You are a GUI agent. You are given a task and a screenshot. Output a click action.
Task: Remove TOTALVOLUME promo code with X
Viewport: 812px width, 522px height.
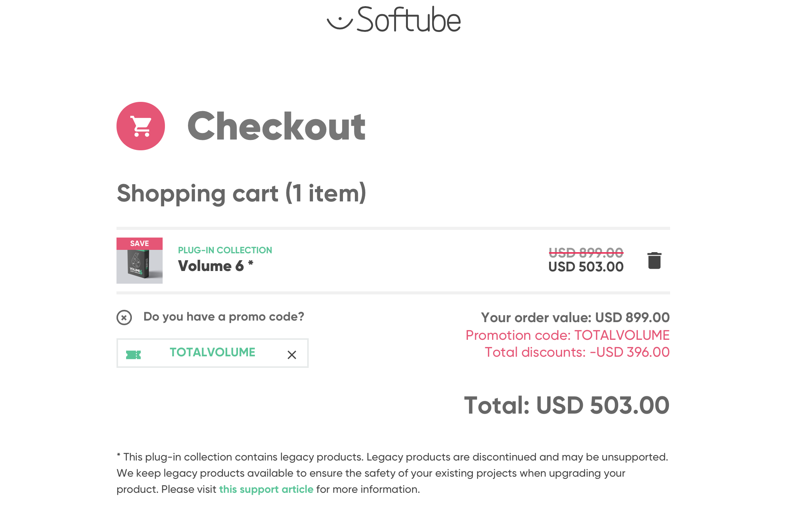[292, 354]
